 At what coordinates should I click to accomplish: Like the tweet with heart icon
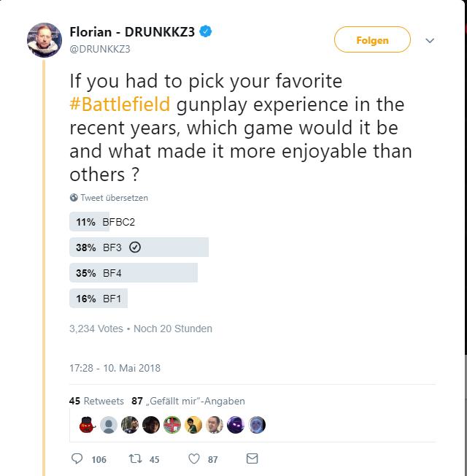[x=194, y=459]
